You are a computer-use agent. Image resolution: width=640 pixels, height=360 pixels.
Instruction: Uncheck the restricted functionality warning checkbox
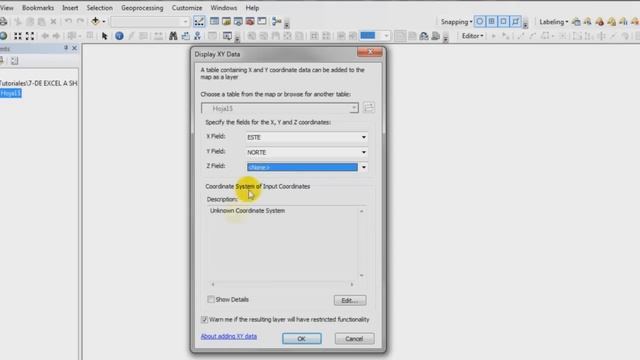(204, 319)
